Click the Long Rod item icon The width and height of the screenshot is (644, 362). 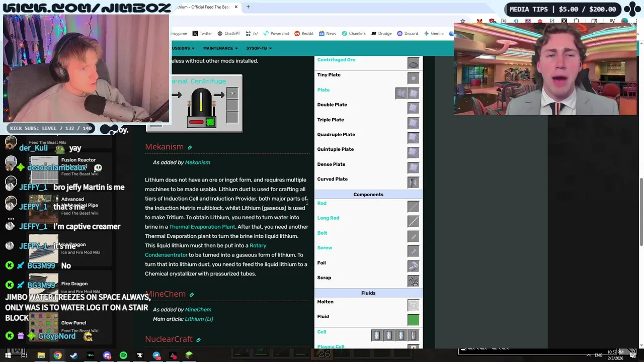pyautogui.click(x=413, y=222)
